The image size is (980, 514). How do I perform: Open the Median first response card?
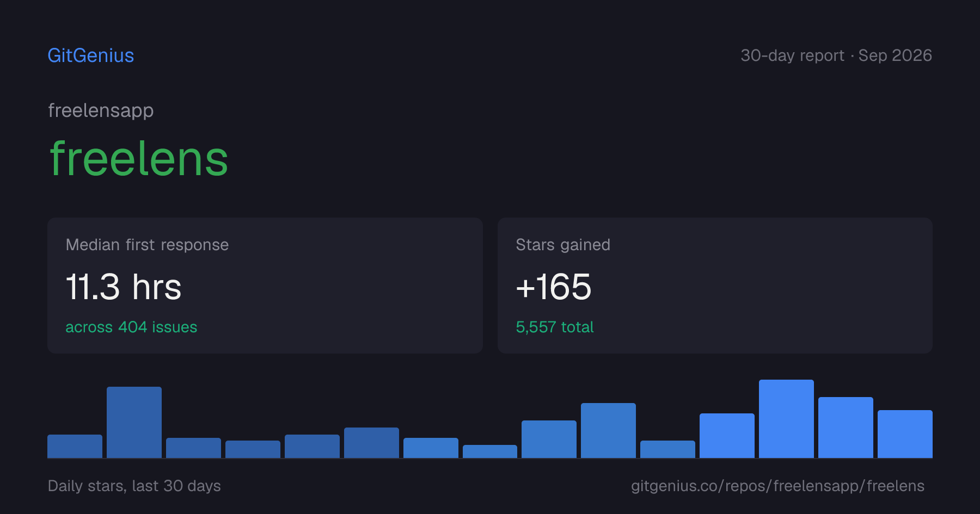(x=265, y=286)
